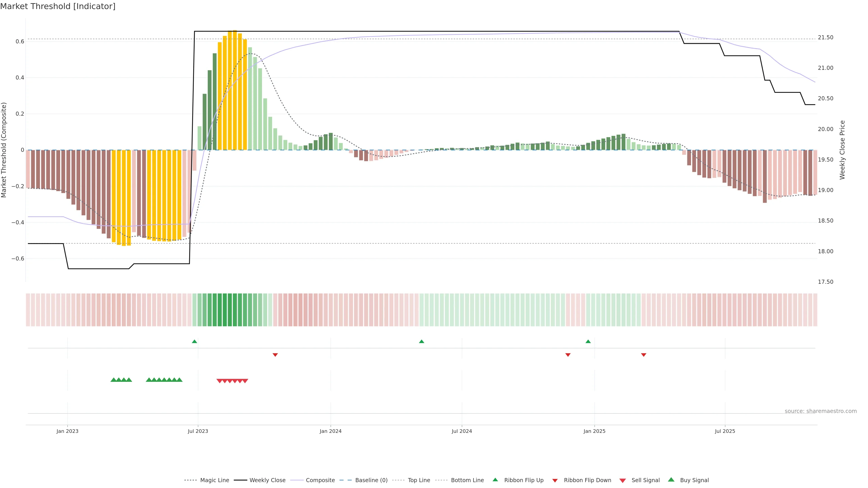Click the leftmost green buy signal triangle

pos(113,380)
